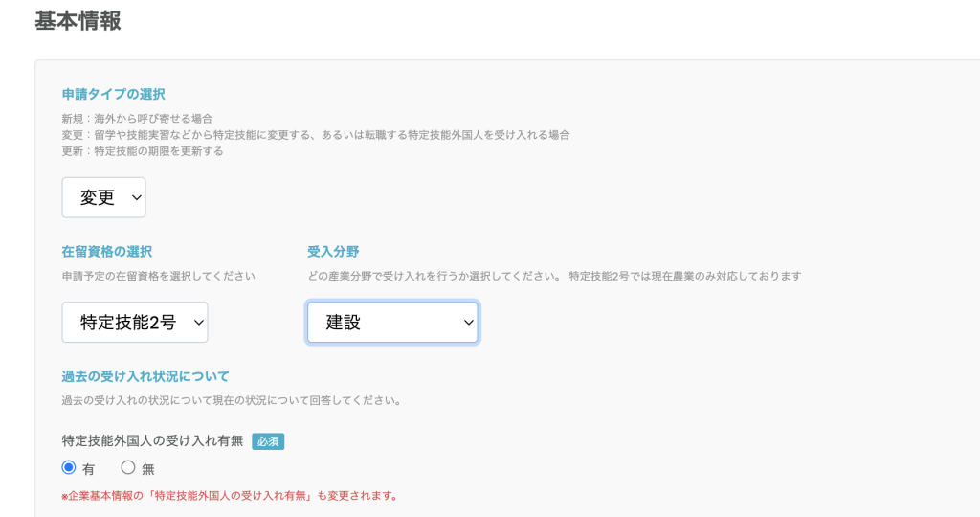Image resolution: width=980 pixels, height=517 pixels.
Task: Click the 基本情報 page heading
Action: pyautogui.click(x=78, y=21)
